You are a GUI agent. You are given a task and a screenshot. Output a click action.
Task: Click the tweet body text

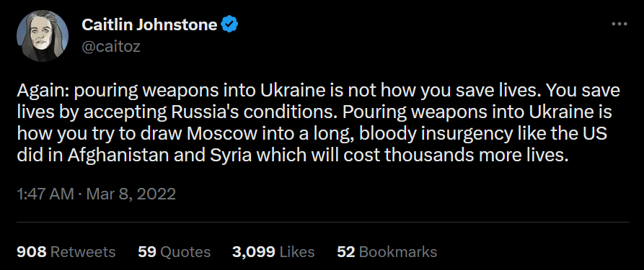319,124
